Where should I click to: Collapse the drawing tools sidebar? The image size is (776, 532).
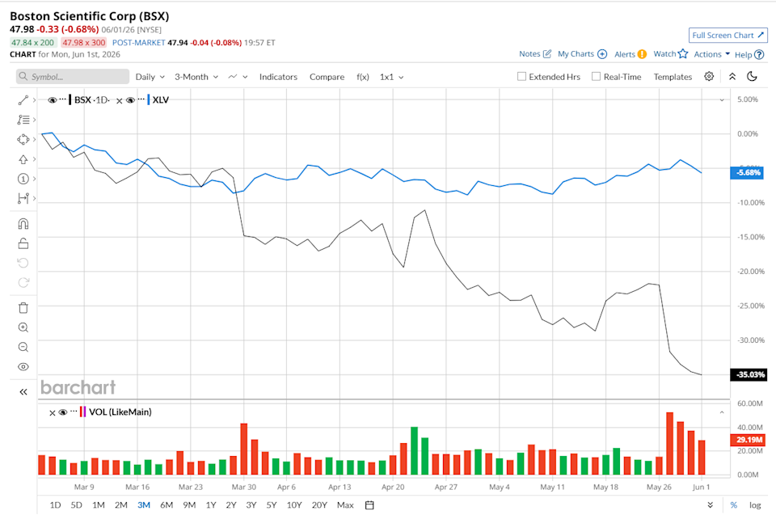point(23,392)
